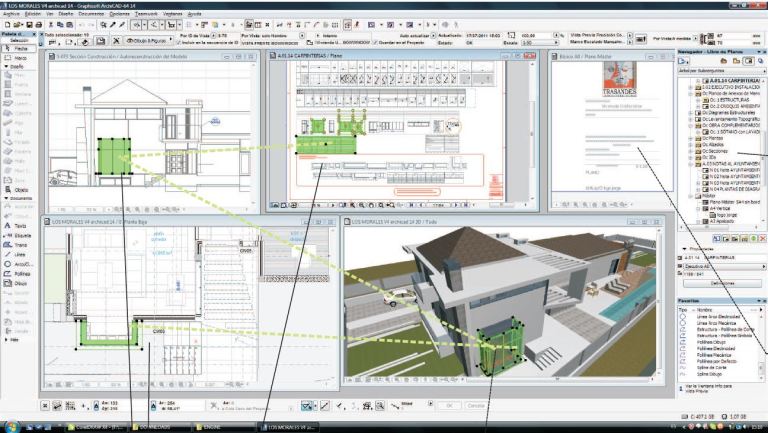Image resolution: width=768 pixels, height=433 pixels.
Task: Open the Documentos menu
Action: 90,14
